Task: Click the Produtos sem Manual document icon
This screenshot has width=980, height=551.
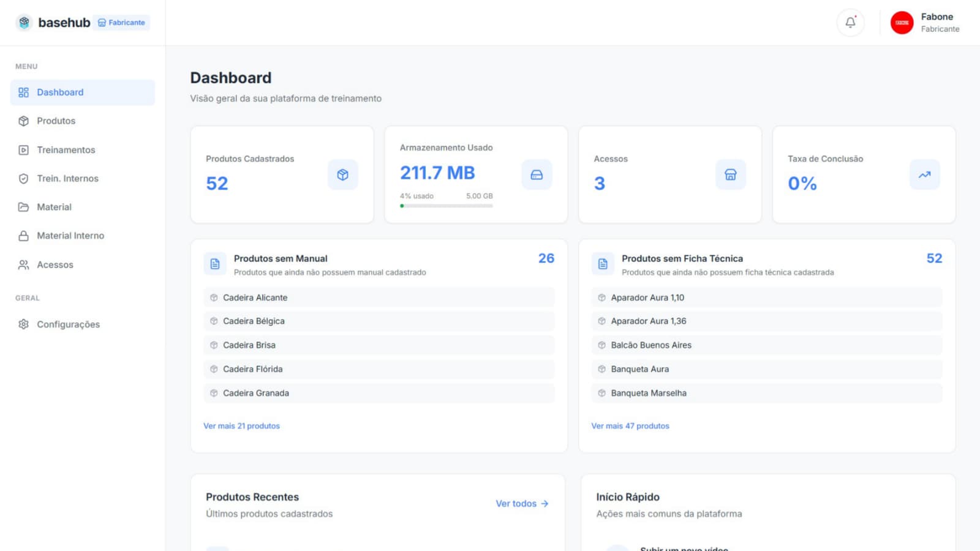Action: 215,264
